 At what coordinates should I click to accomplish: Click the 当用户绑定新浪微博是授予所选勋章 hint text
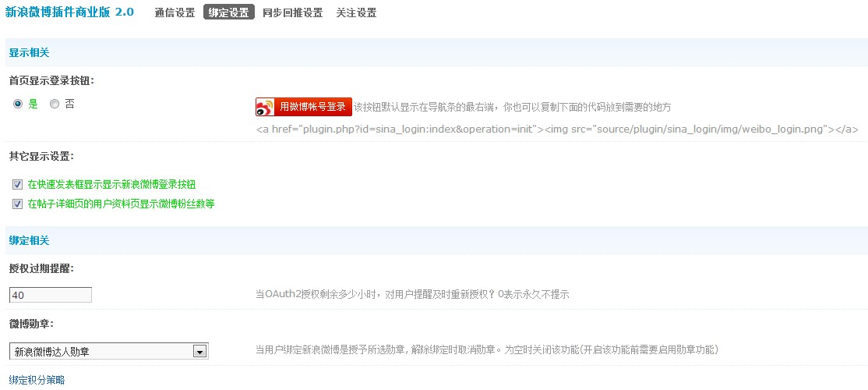tap(487, 350)
